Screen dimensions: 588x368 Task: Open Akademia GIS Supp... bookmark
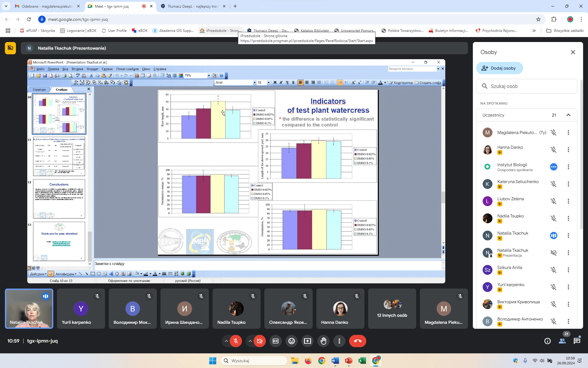[x=173, y=31]
